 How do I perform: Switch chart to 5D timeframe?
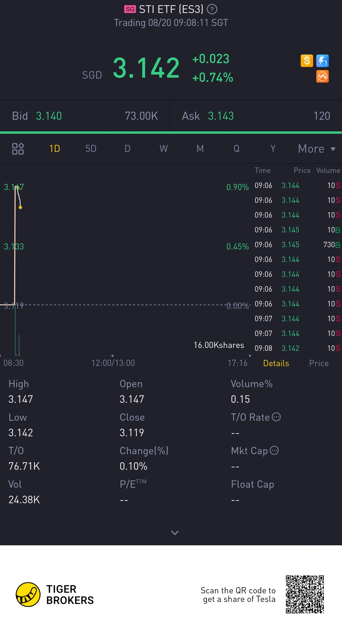point(91,149)
